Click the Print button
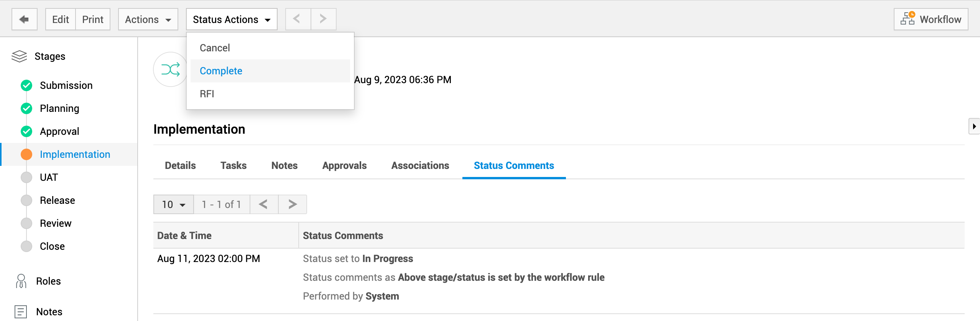 point(93,19)
